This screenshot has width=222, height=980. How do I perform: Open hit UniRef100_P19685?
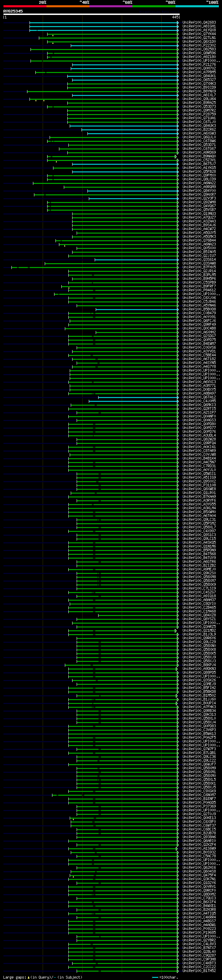[x=199, y=932]
